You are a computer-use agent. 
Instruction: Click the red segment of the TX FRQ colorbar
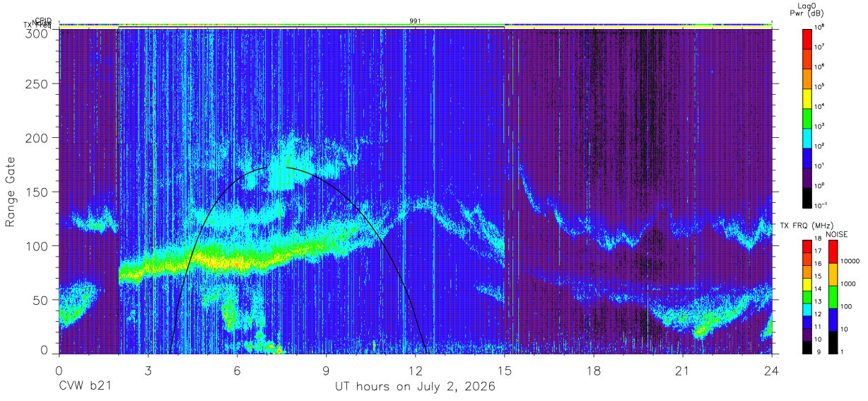[808, 247]
